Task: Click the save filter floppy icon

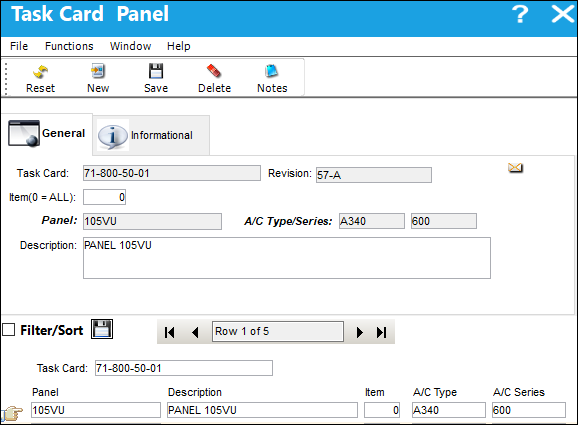Action: click(102, 329)
